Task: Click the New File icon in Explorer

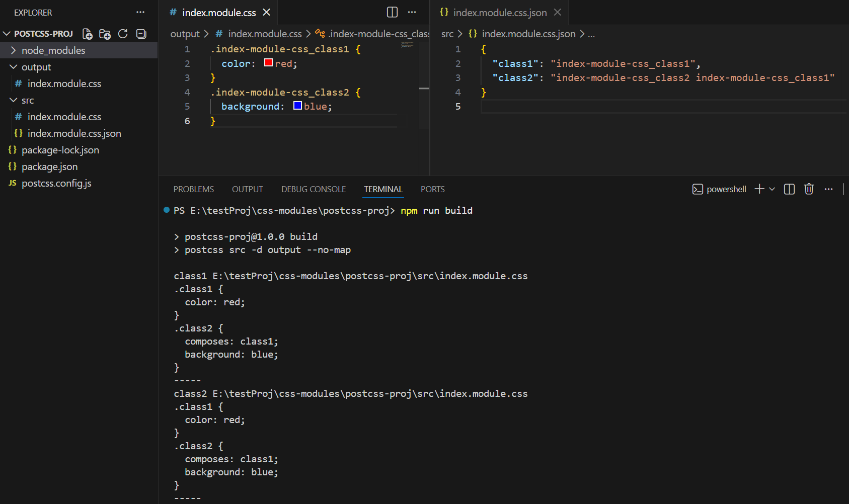Action: tap(88, 34)
